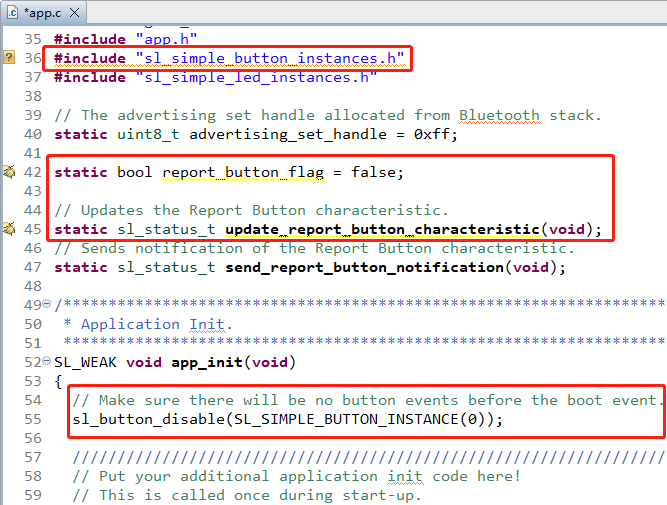Click the warning marker beside line 42
Screen dimensions: 667x505
coord(8,172)
